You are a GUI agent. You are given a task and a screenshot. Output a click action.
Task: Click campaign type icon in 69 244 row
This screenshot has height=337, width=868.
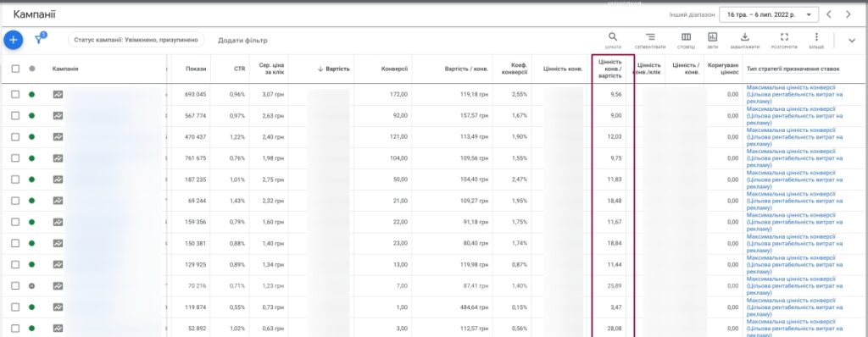[58, 201]
